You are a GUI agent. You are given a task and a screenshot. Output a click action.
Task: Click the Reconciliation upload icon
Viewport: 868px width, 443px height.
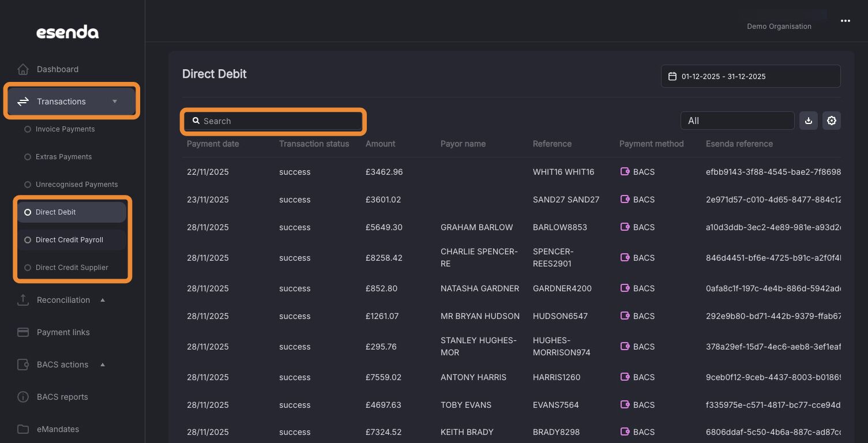(x=23, y=300)
